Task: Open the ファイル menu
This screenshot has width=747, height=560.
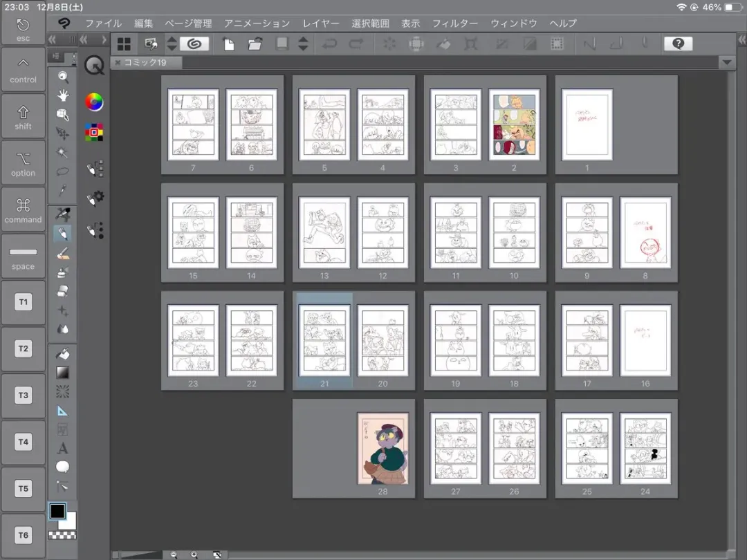Action: [x=103, y=24]
